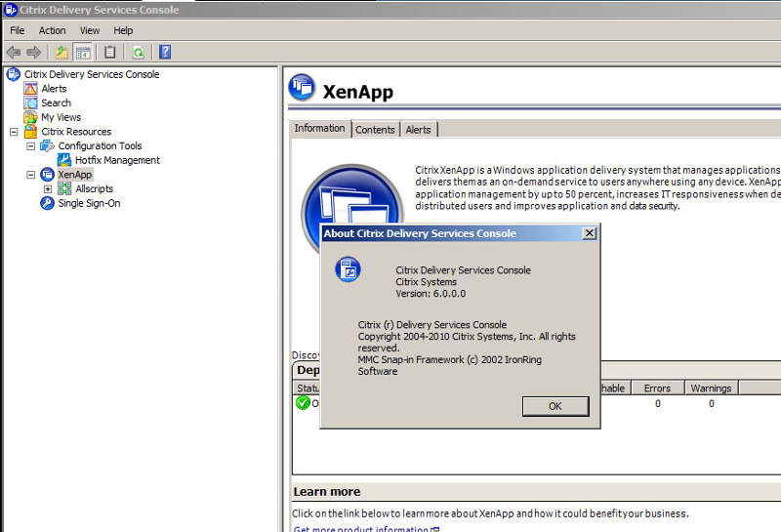The height and width of the screenshot is (532, 781).
Task: Click the blue Help toolbar icon
Action: (x=165, y=52)
